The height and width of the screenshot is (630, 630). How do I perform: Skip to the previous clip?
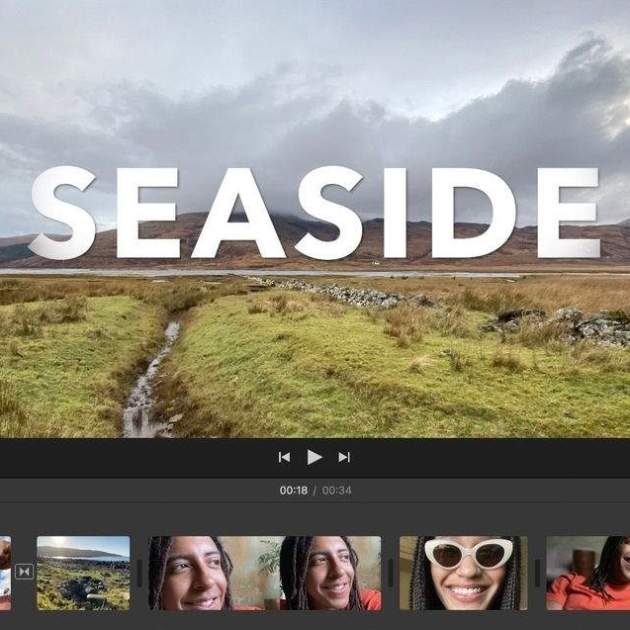[284, 457]
